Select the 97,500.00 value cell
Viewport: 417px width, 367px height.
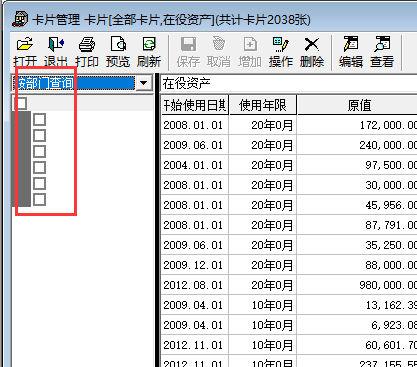[x=357, y=165]
